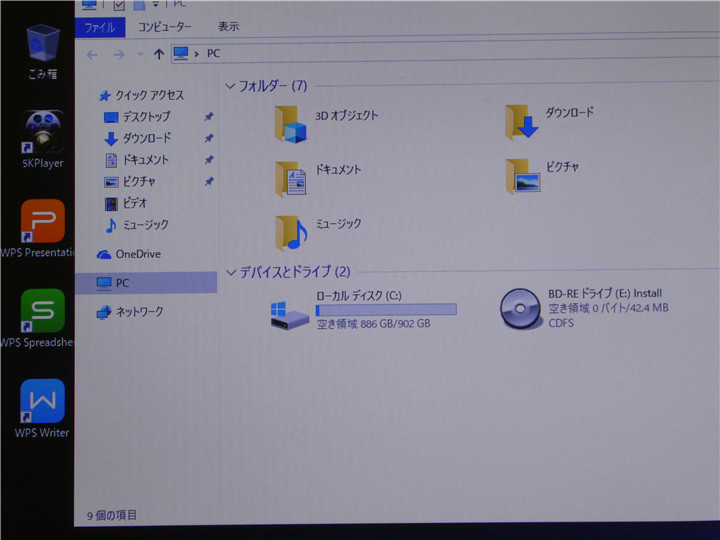
Task: Select ドキュメント in the sidebar
Action: point(137,160)
